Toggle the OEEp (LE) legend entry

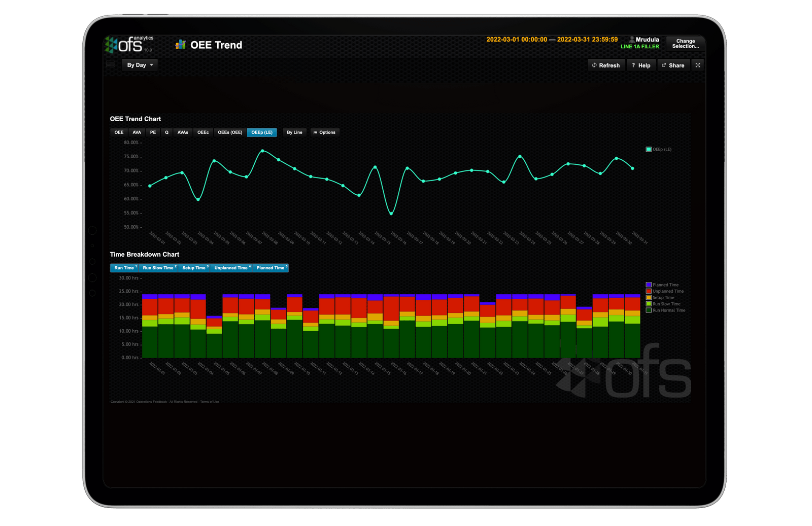click(658, 149)
